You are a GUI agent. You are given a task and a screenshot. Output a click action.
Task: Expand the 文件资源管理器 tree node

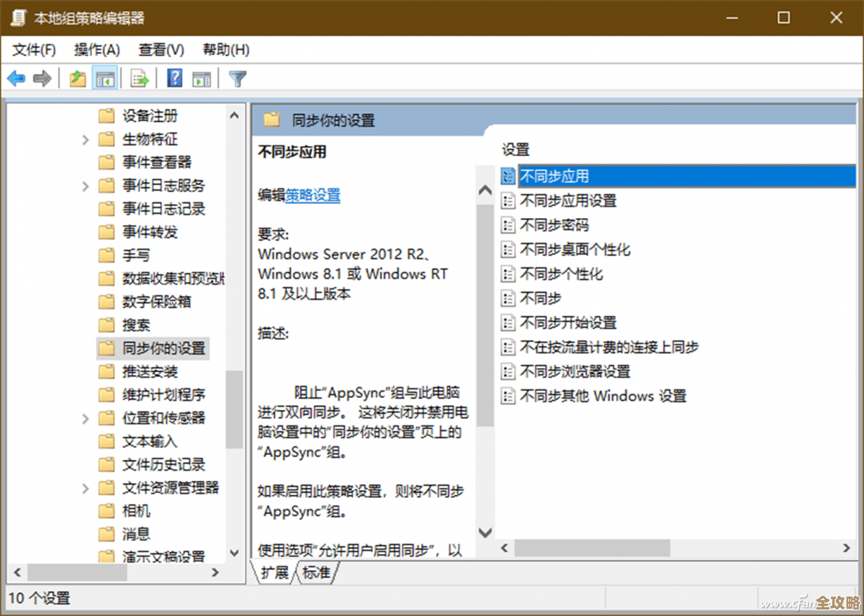[86, 487]
